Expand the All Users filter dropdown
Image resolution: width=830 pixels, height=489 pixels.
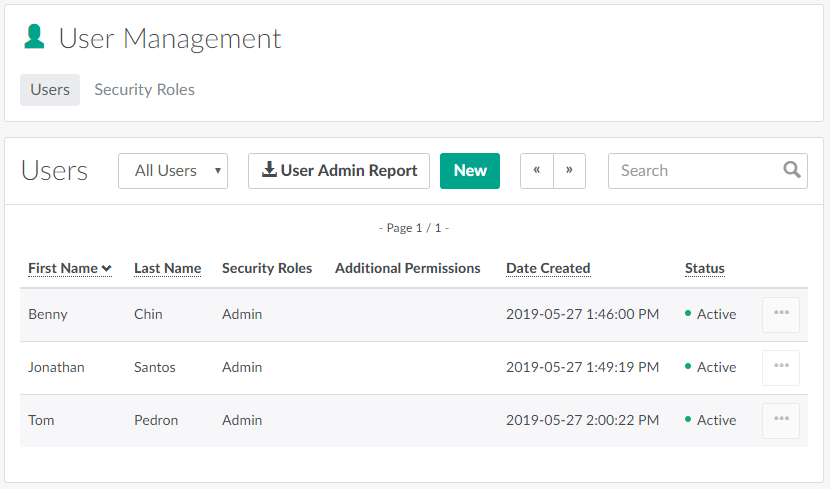pyautogui.click(x=173, y=170)
